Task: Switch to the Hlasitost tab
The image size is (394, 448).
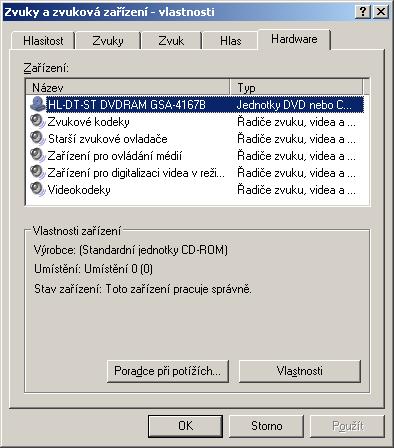Action: point(43,41)
